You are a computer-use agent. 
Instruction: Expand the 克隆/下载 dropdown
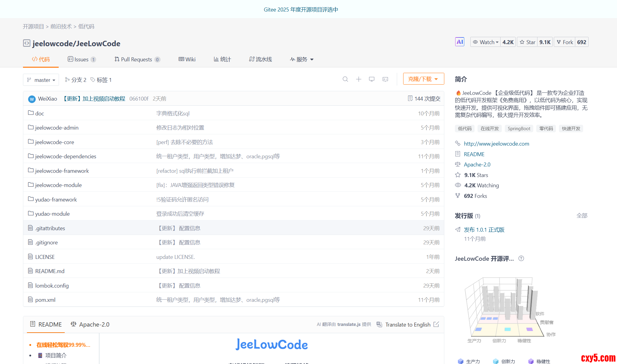coord(423,79)
